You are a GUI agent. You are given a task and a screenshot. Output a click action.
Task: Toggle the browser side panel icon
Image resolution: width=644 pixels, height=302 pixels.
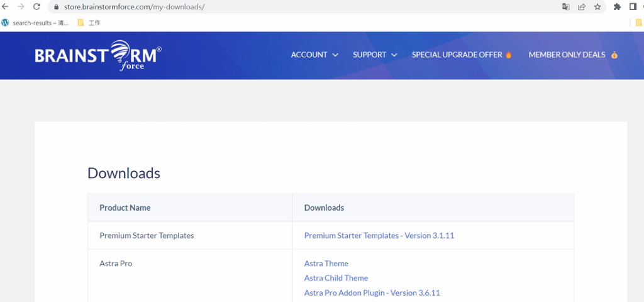[633, 7]
